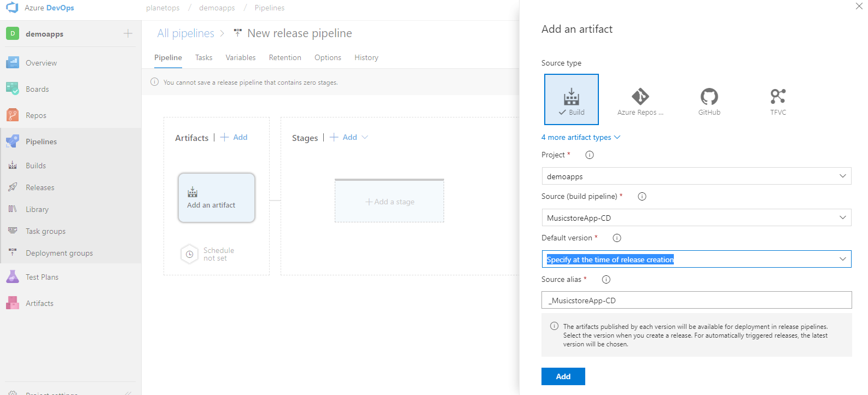This screenshot has height=395, width=868.
Task: Click the Task groups icon
Action: (x=13, y=231)
